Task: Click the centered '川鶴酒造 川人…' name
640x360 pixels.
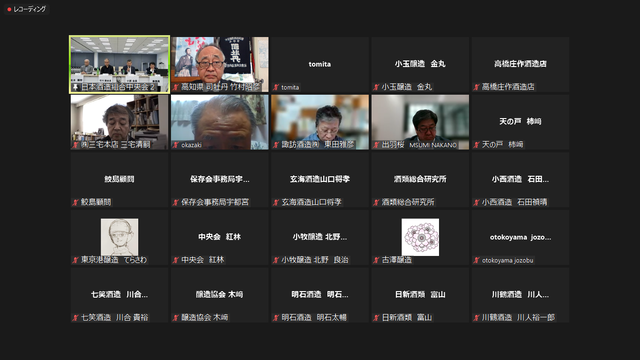Action: [x=520, y=294]
